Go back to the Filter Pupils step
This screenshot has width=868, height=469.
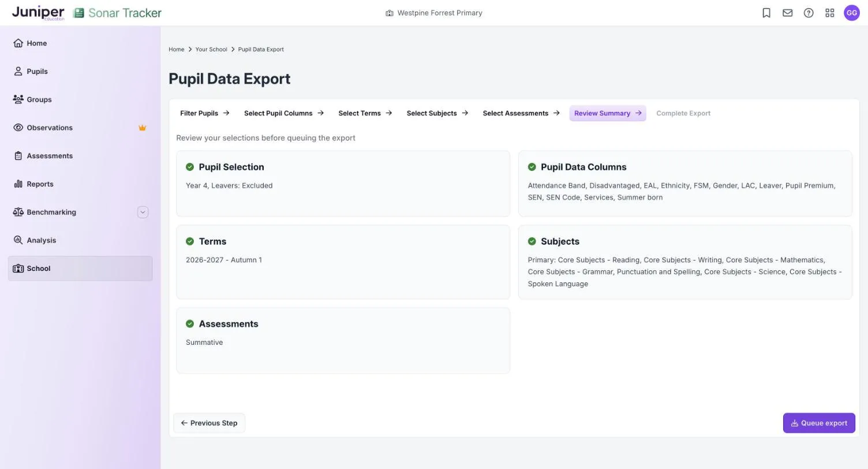pos(205,113)
